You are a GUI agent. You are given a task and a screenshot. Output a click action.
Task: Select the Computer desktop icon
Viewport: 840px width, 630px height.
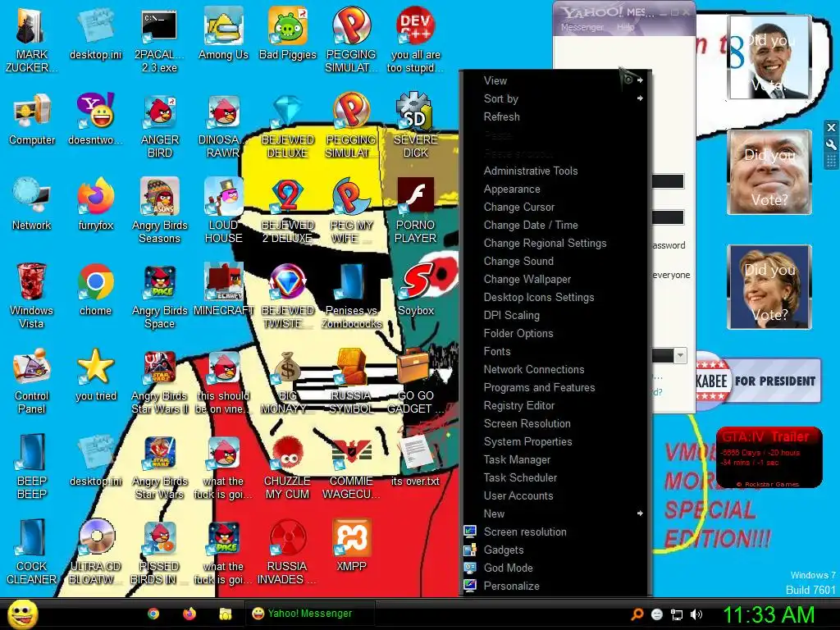click(x=32, y=119)
